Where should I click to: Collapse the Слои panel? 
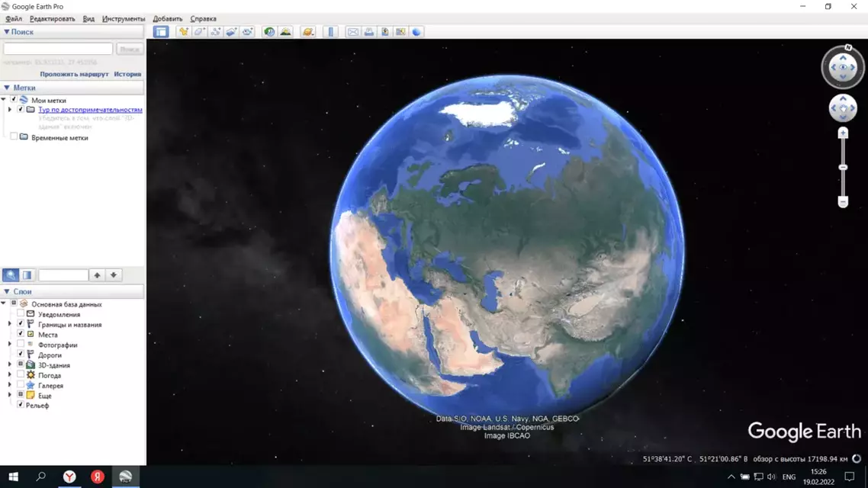(x=7, y=291)
